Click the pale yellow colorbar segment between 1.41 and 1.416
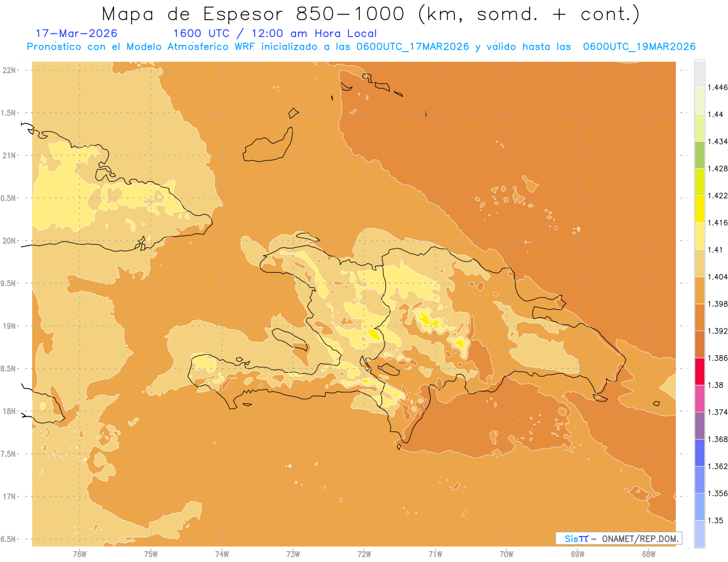 [699, 236]
